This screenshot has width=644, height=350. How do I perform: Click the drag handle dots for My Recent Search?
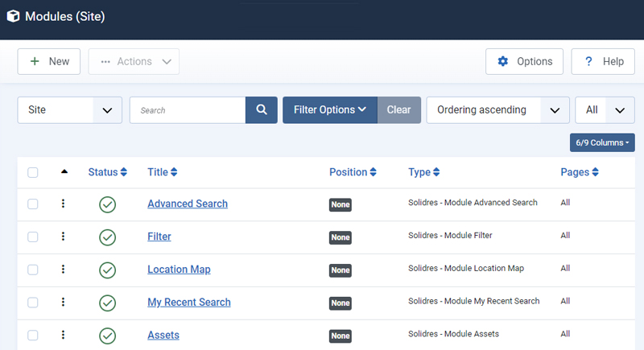[x=63, y=302]
